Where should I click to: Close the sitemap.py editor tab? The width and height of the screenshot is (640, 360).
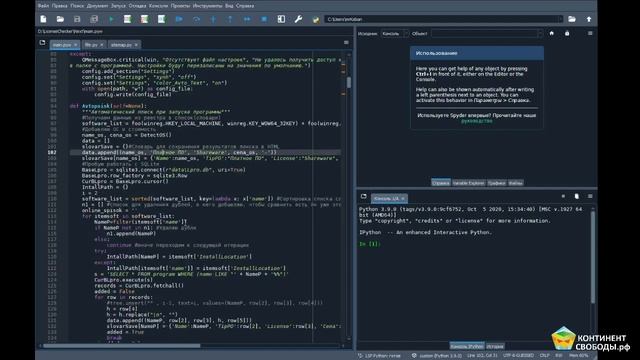coord(136,45)
